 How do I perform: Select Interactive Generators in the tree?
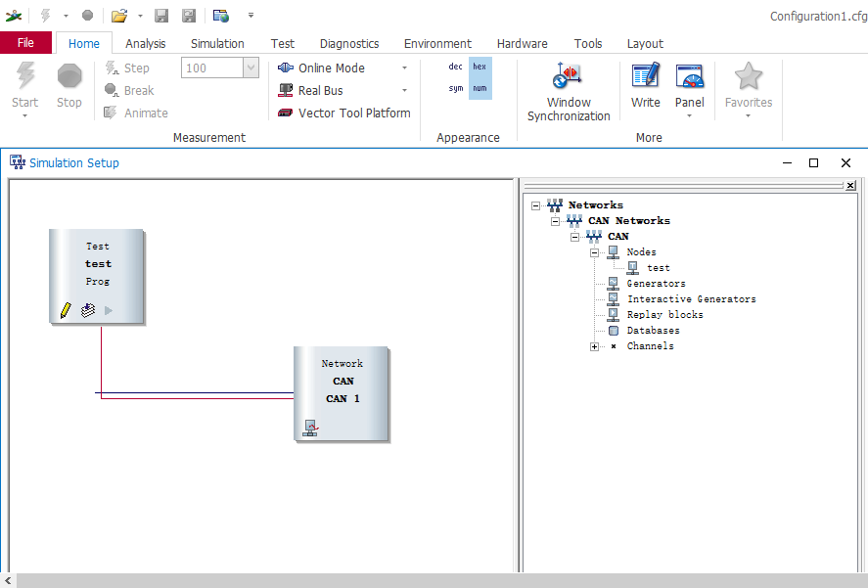692,299
